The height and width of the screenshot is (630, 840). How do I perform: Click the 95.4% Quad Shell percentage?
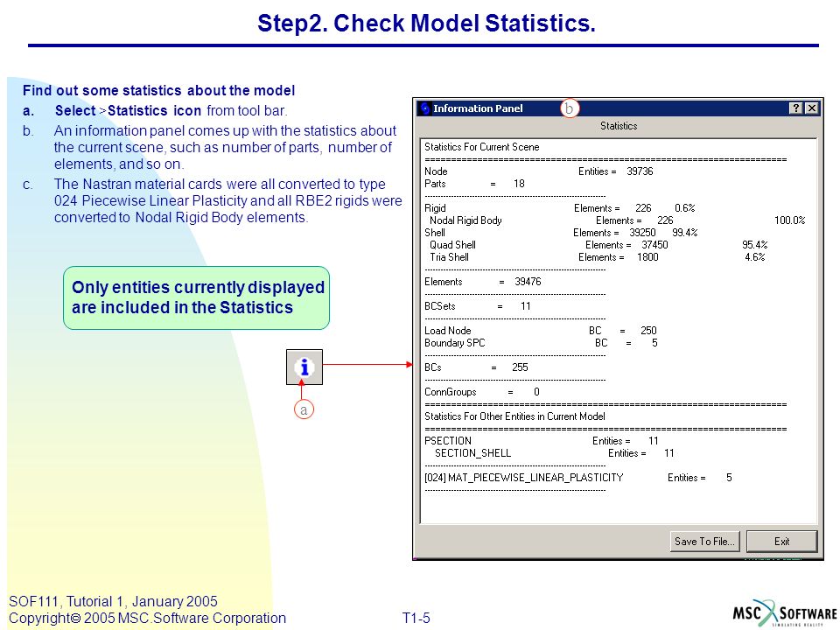[755, 245]
